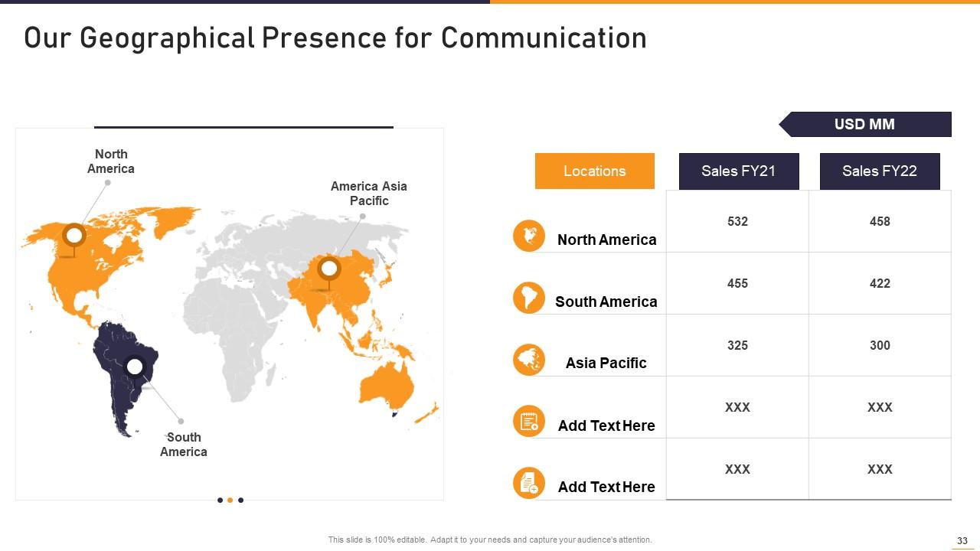
Task: Click the Asia Pacific globe icon
Action: [529, 360]
